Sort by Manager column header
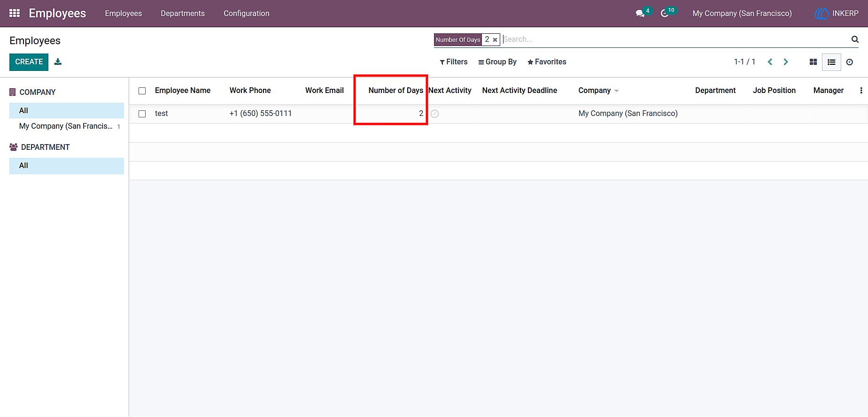The width and height of the screenshot is (868, 417). [829, 91]
